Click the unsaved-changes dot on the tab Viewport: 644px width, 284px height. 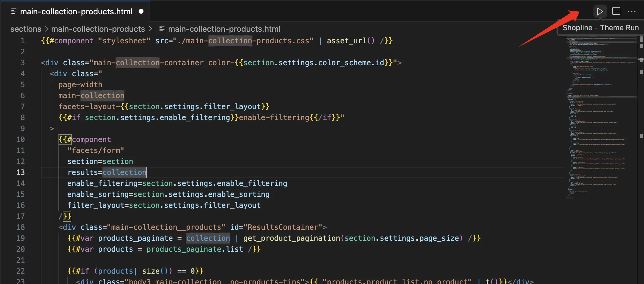141,12
